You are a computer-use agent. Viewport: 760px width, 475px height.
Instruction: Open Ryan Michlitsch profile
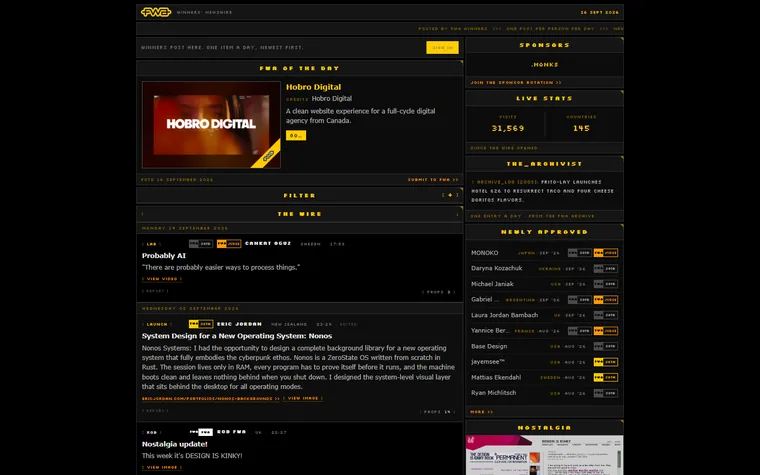click(x=493, y=393)
